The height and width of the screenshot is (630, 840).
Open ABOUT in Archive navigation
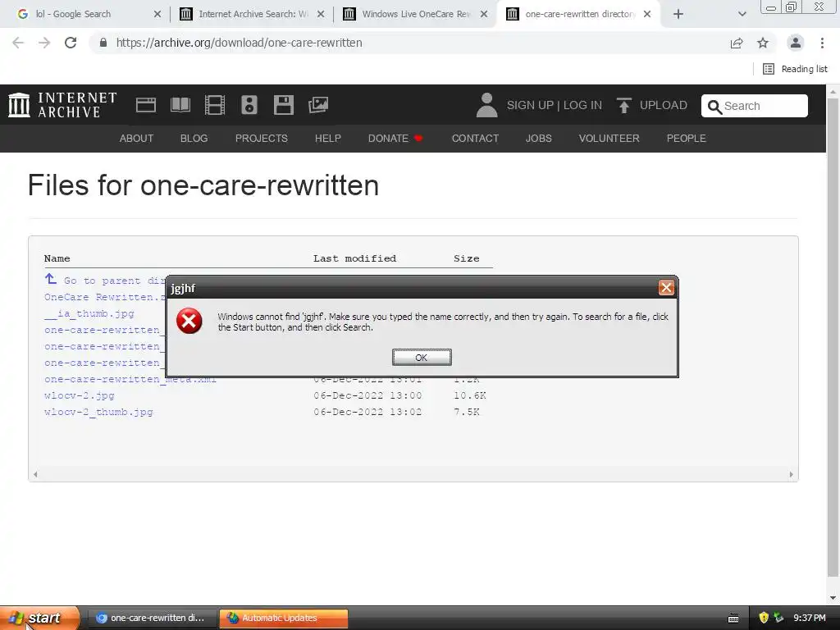point(137,138)
